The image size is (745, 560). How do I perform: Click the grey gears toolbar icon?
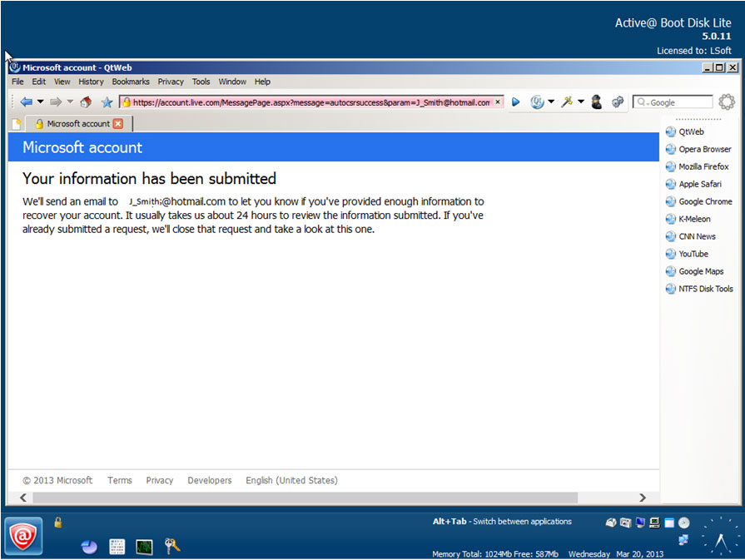[617, 102]
